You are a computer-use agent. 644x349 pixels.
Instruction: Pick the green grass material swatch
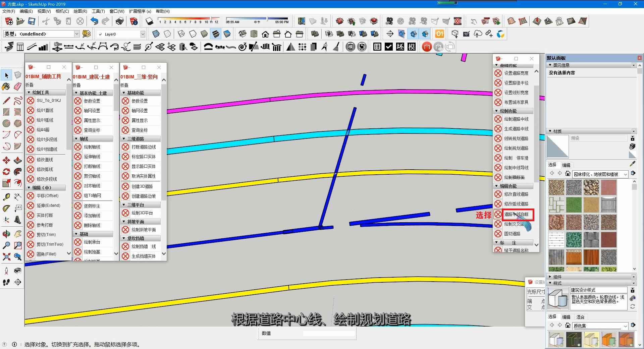[574, 205]
